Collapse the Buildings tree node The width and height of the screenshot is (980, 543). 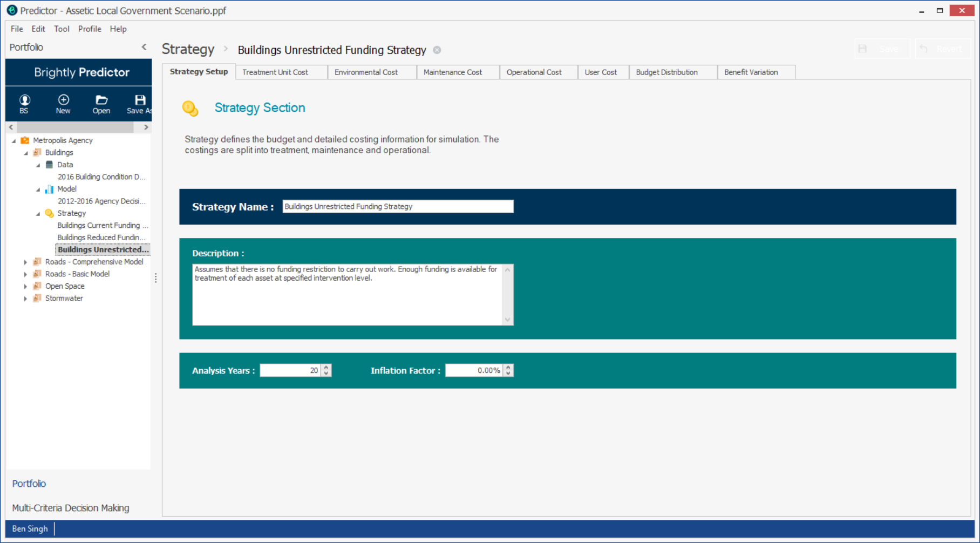pyautogui.click(x=26, y=153)
